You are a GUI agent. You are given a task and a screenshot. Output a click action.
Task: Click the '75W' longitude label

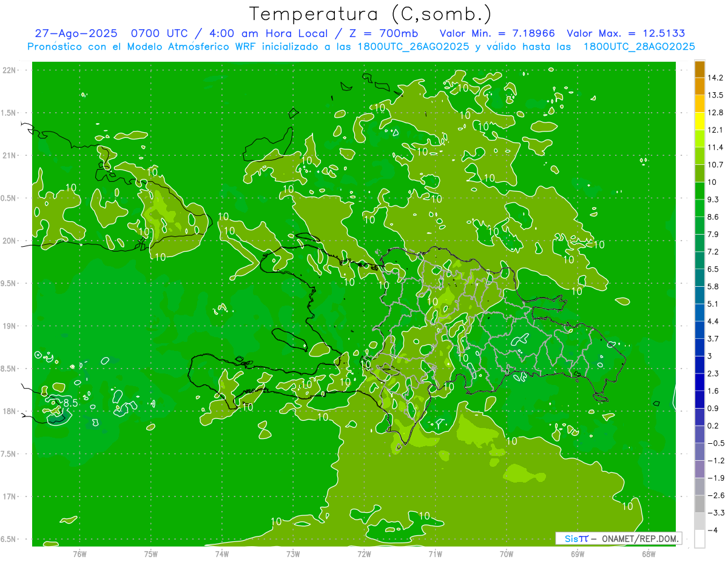(151, 554)
